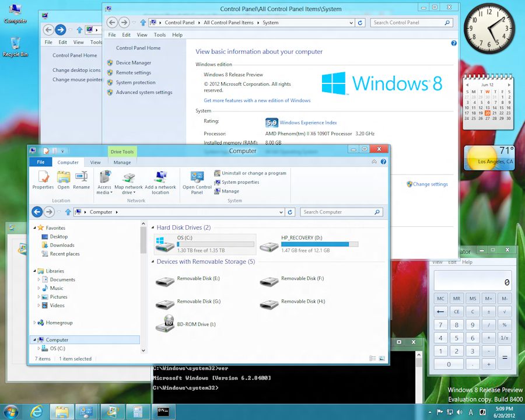The width and height of the screenshot is (525, 420).
Task: Collapse Devices with Removable Storage group
Action: [153, 261]
